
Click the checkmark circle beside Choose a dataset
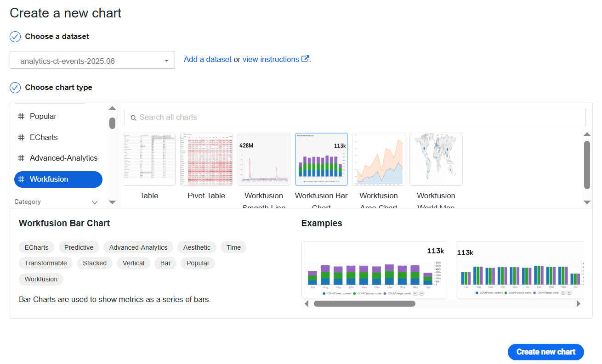15,37
